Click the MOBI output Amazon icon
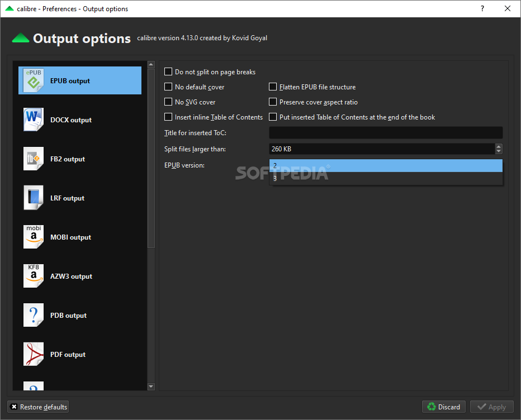Screen dimensions: 521x420 [x=34, y=237]
